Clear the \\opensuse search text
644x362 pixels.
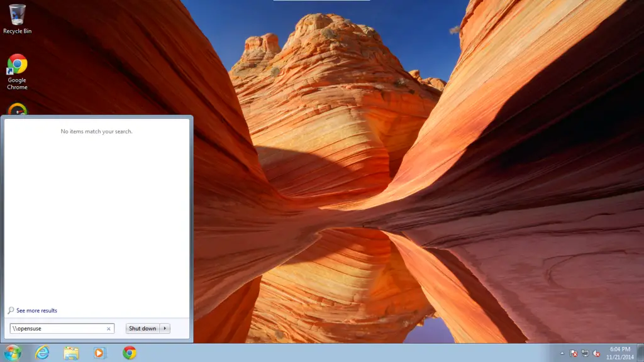(108, 329)
